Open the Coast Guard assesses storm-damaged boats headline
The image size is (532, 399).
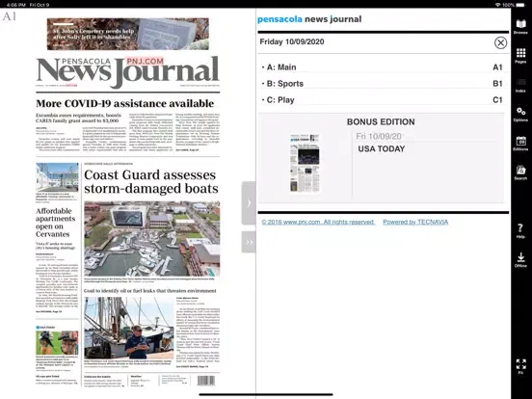coord(151,182)
